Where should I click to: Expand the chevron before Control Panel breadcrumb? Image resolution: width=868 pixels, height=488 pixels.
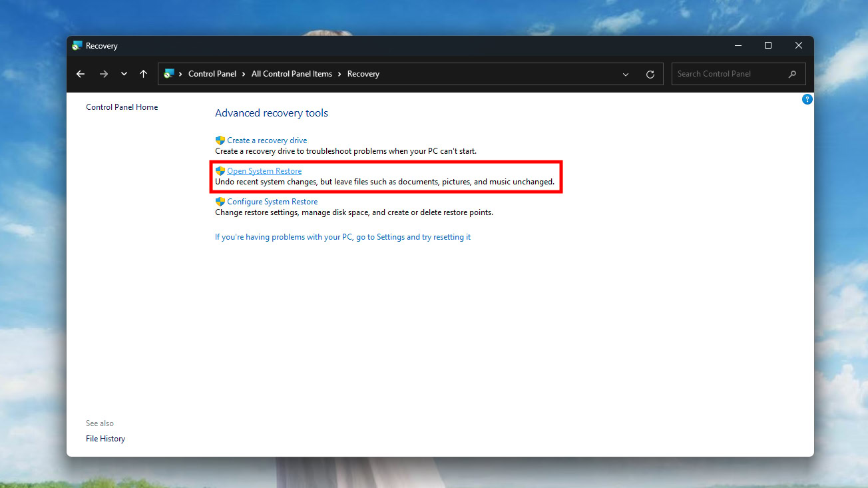tap(180, 74)
